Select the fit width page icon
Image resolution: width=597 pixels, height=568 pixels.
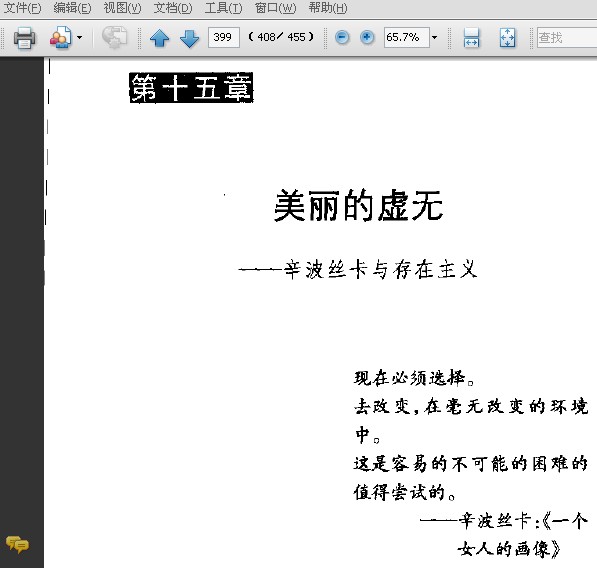coord(471,38)
